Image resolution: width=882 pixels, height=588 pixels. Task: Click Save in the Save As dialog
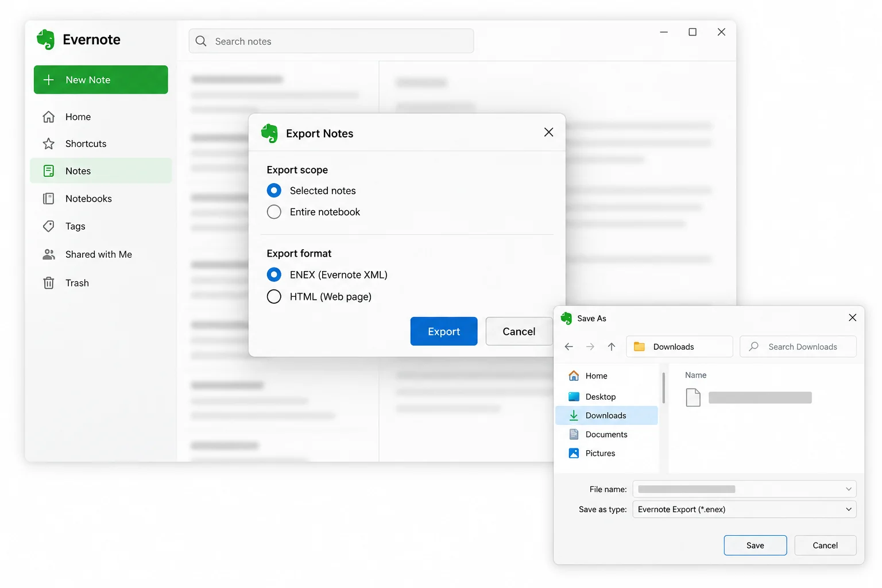click(755, 546)
